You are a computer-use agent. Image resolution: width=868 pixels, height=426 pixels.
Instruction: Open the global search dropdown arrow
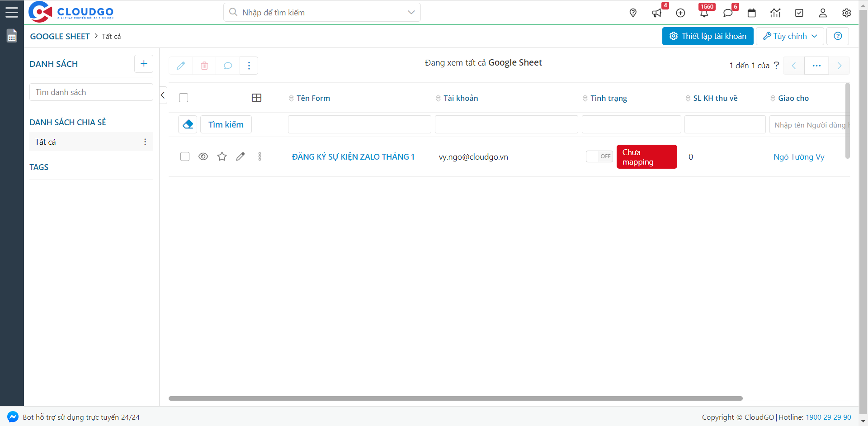tap(411, 12)
